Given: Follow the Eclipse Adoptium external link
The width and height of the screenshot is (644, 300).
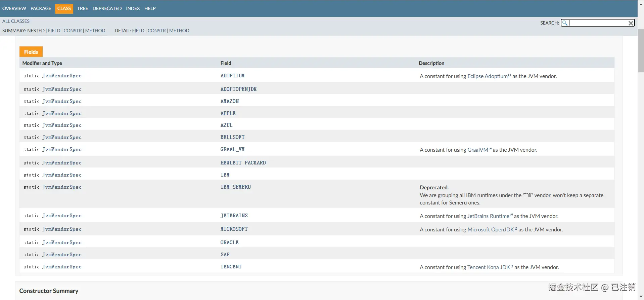Looking at the screenshot, I should pyautogui.click(x=489, y=76).
